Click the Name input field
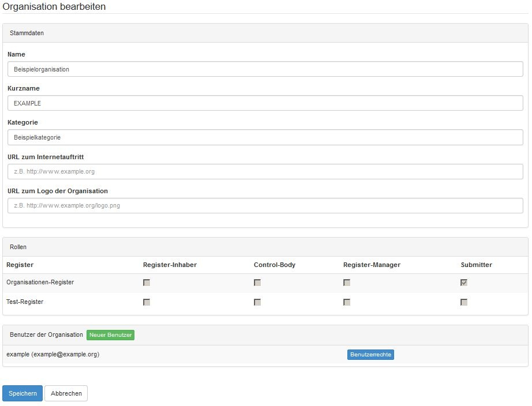 click(265, 69)
